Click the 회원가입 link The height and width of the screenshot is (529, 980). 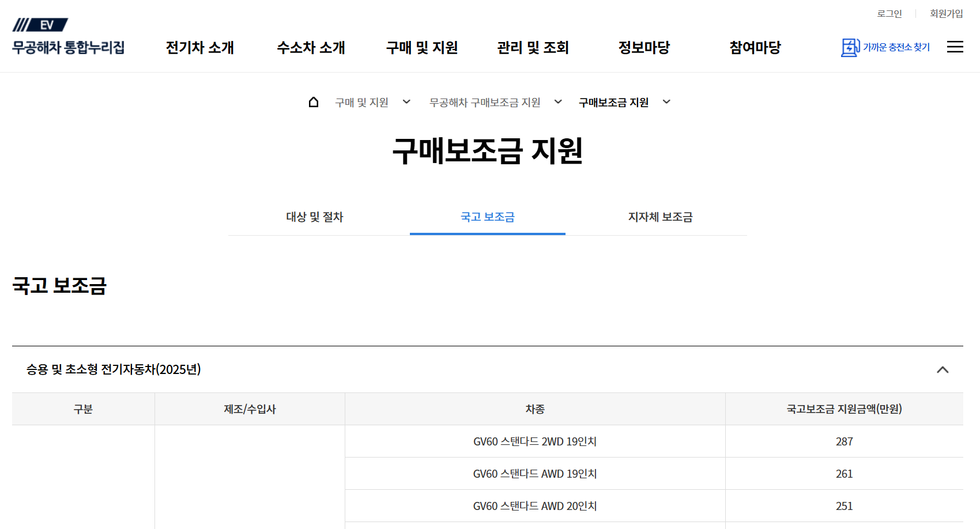tap(946, 14)
